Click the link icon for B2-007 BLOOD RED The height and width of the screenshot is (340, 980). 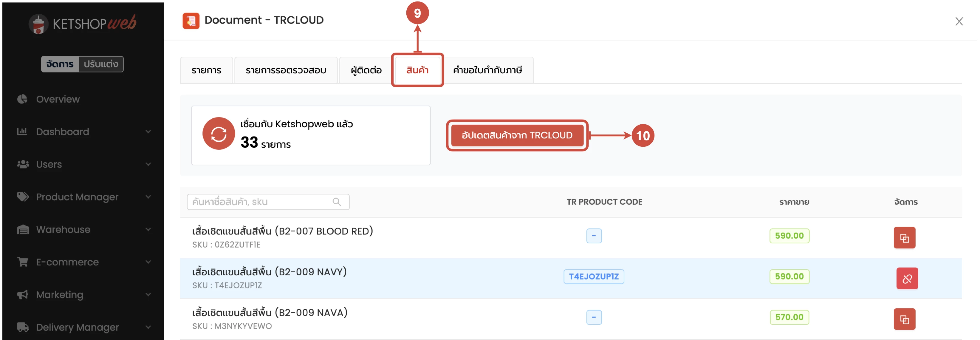pyautogui.click(x=904, y=238)
